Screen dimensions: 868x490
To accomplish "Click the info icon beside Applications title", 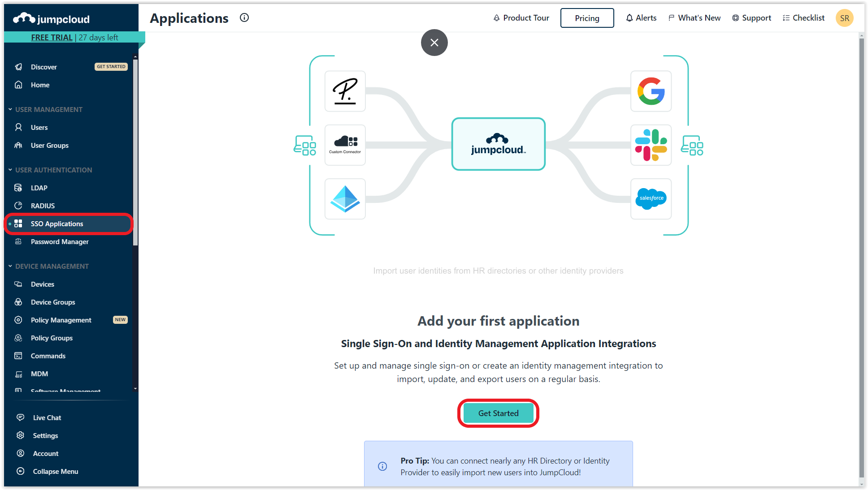I will [x=244, y=17].
